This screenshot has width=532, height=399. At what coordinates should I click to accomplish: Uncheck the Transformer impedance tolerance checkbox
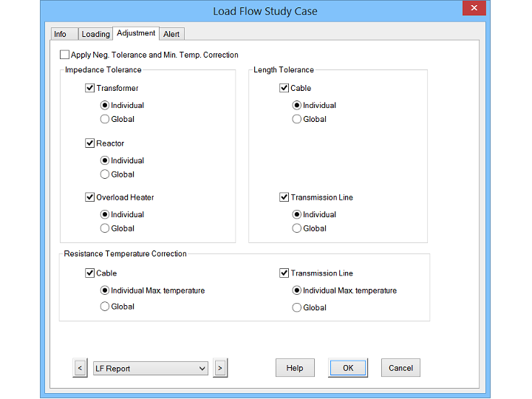[x=90, y=88]
